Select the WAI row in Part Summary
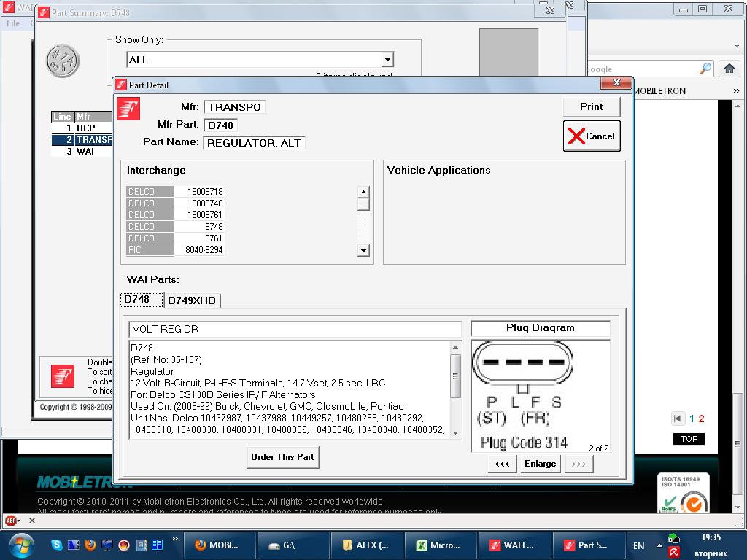Screen dimensions: 747x560 82,152
